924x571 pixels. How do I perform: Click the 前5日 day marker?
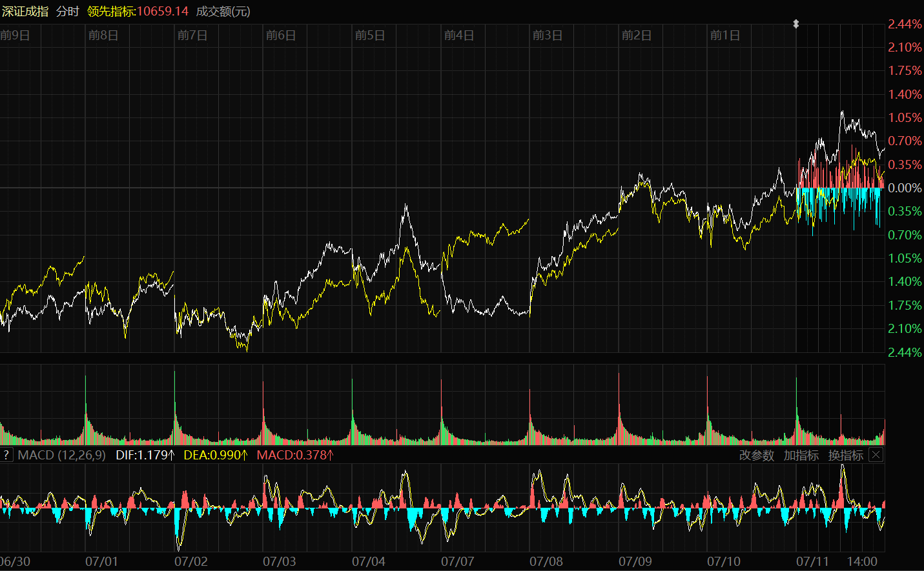[x=370, y=35]
